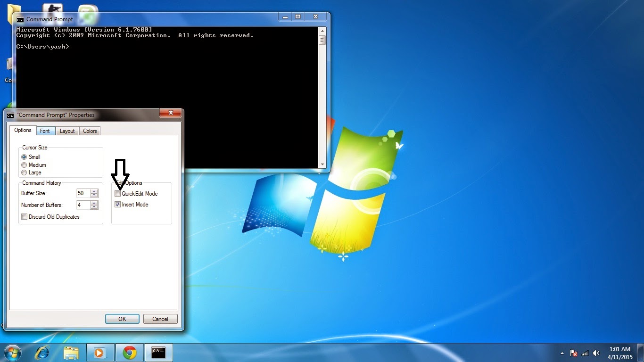Viewport: 644px width, 362px height.
Task: Switch to the Font tab
Action: tap(45, 131)
